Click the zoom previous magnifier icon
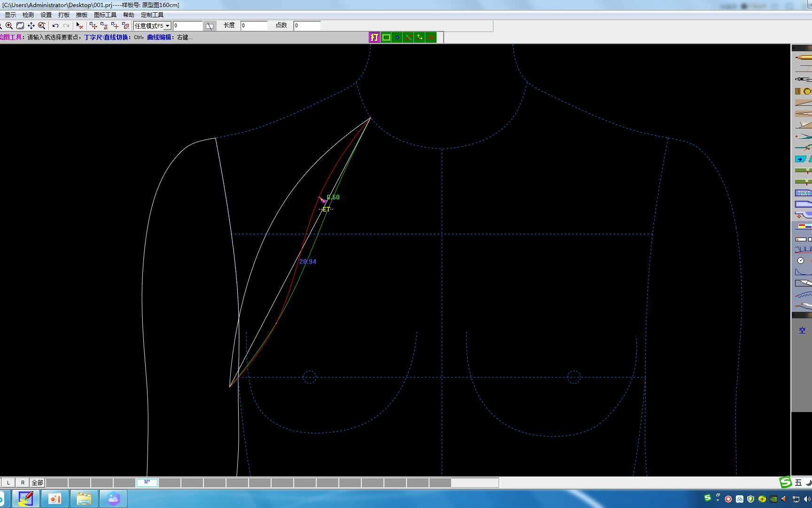The height and width of the screenshot is (508, 812). [42, 26]
